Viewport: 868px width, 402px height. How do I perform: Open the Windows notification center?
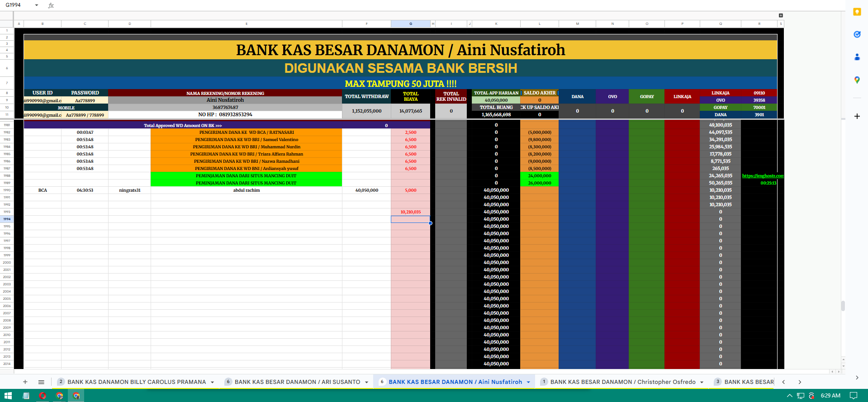[x=854, y=396]
